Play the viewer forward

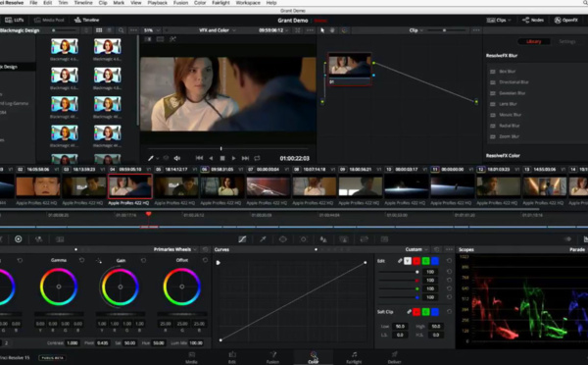(x=233, y=159)
